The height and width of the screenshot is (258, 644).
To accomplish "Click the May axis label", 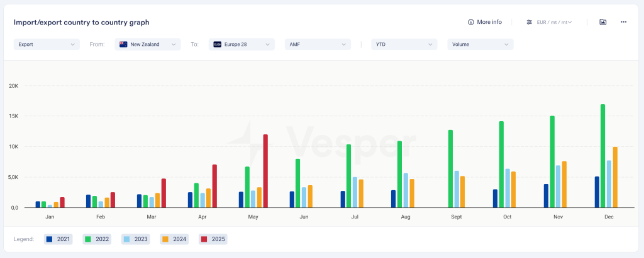I will tap(253, 217).
